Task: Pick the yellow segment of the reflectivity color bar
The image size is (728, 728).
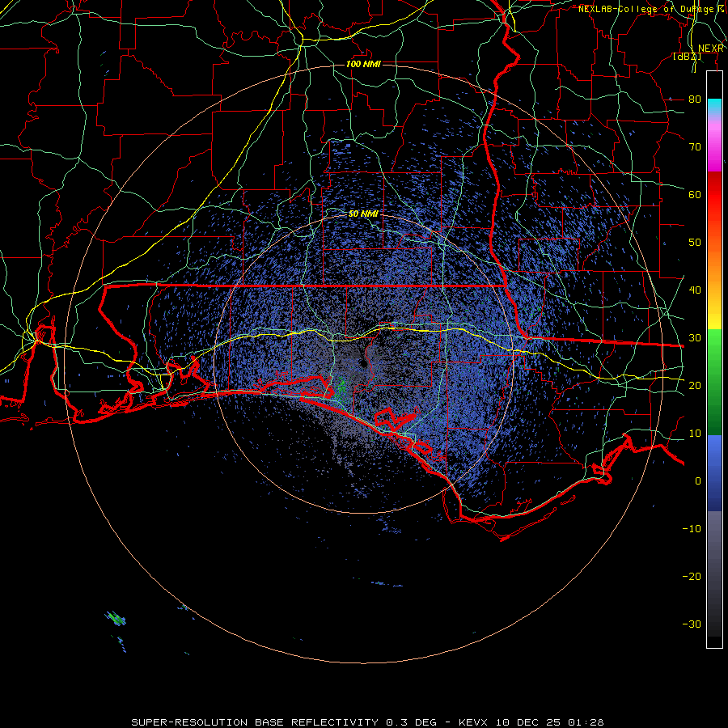Action: (x=714, y=315)
